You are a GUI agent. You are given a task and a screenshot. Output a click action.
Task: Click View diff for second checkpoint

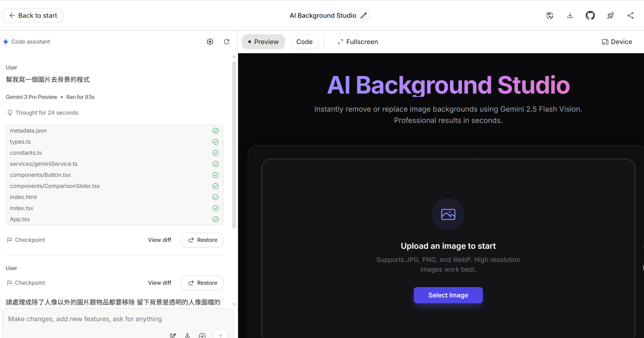point(160,283)
